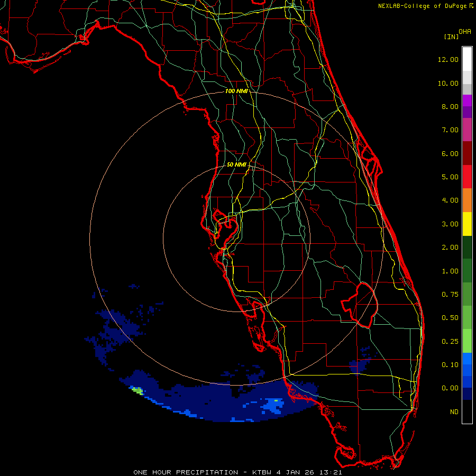Screen dimensions: 476x476
Task: Click the 7.00 legend value
Action: click(450, 130)
